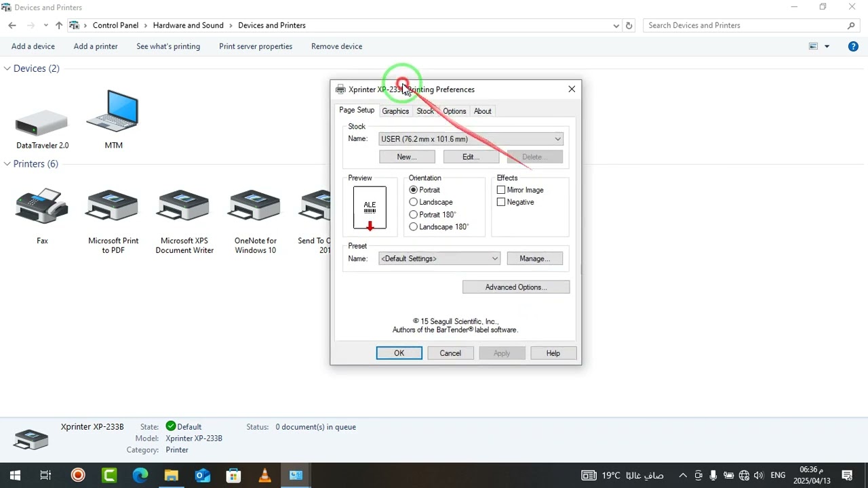Screen dimensions: 868x488
Task: Open Print server properties
Action: pyautogui.click(x=256, y=46)
